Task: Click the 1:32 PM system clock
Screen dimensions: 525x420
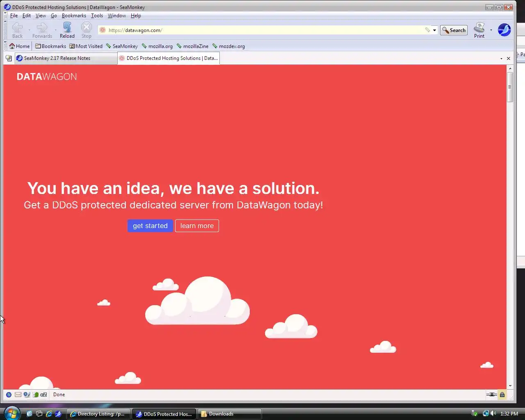Action: point(509,414)
